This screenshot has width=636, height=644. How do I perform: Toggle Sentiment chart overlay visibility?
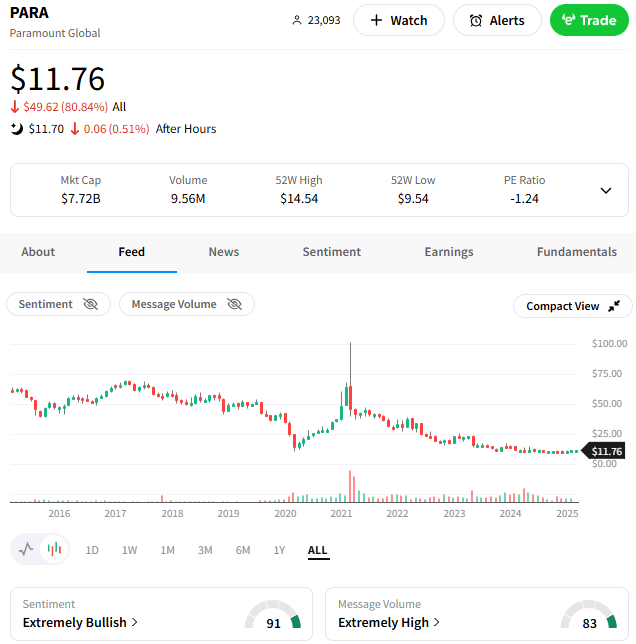pos(58,304)
